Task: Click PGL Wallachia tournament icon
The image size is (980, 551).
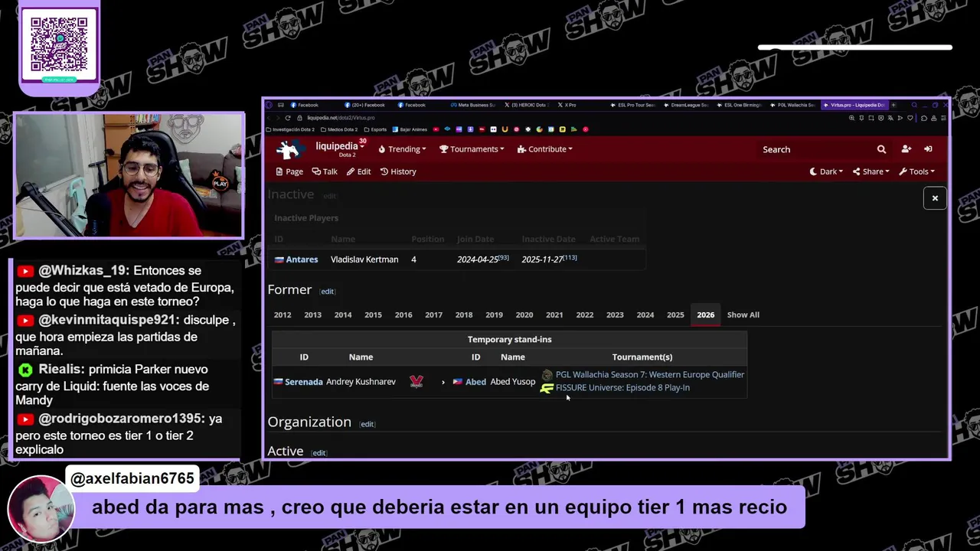Action: (547, 375)
